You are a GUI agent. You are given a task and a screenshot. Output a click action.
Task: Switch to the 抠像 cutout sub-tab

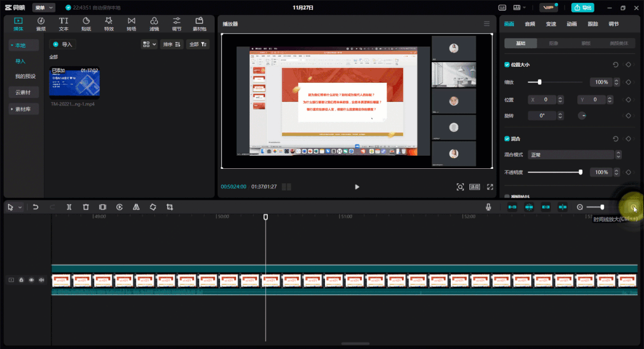point(553,43)
